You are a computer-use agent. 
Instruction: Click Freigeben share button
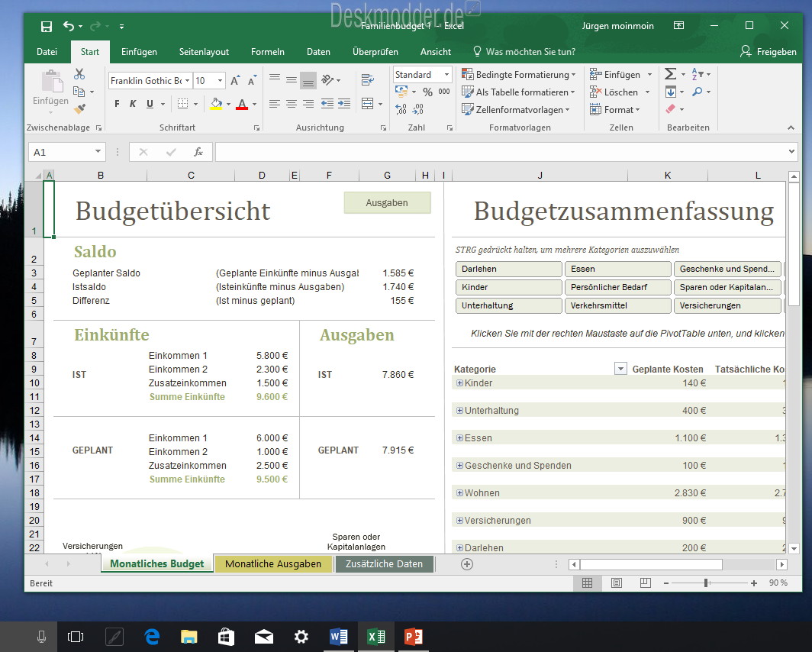(768, 52)
